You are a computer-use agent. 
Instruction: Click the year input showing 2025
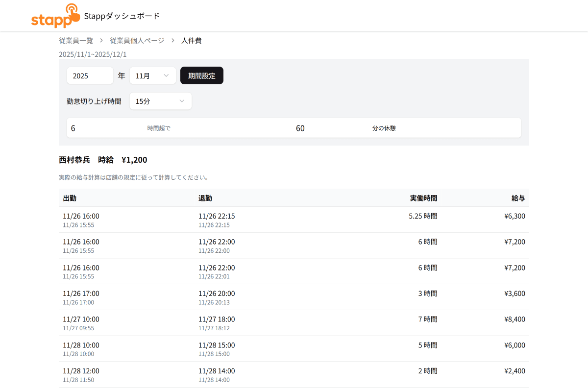tap(90, 76)
